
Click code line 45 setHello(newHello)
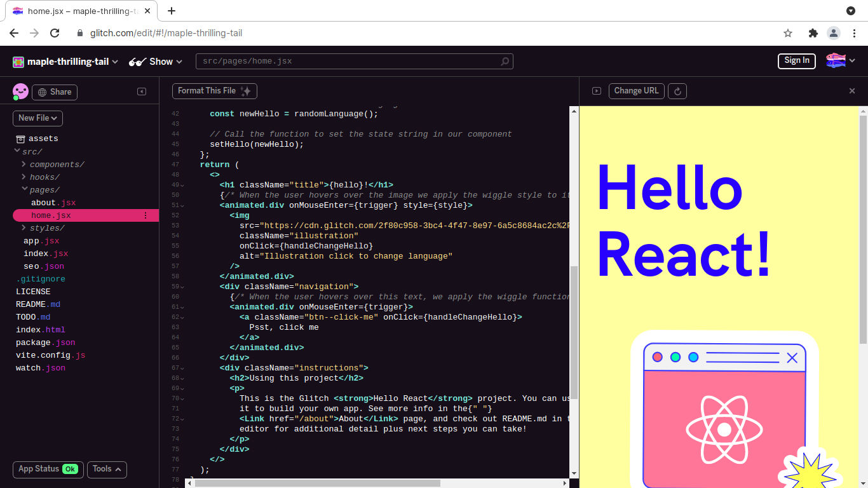(x=257, y=144)
